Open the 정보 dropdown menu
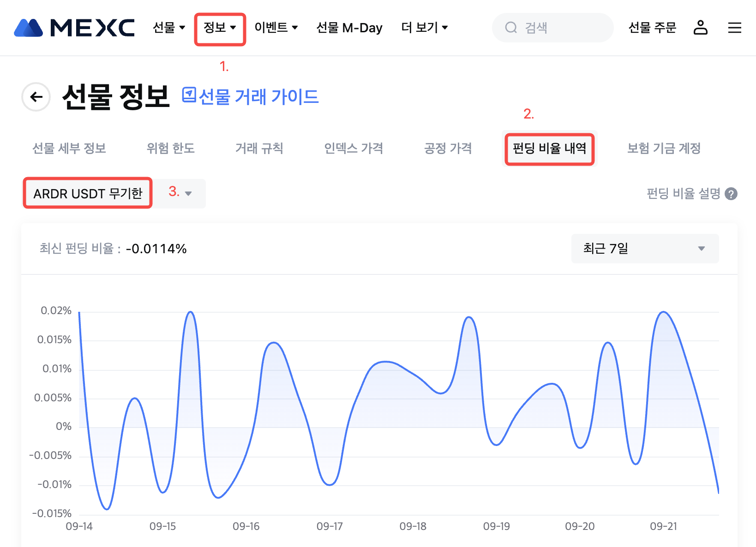Viewport: 756px width, 547px height. pyautogui.click(x=220, y=28)
